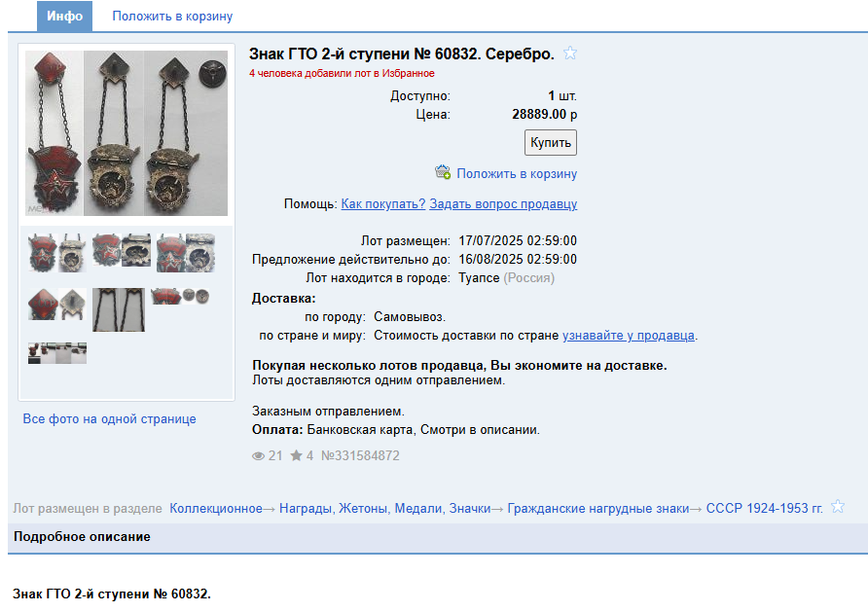Select first thumbnail of badge front and back
Viewport: 868px width, 612px height.
pos(57,253)
